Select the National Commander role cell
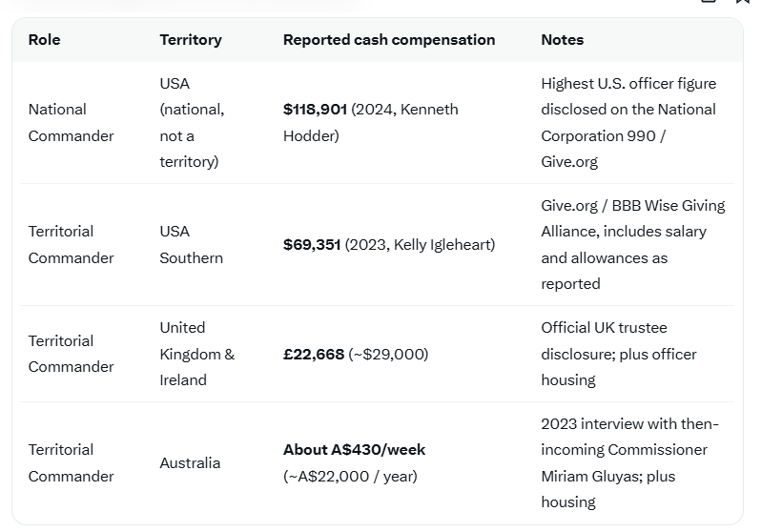Image resolution: width=761 pixels, height=532 pixels. (71, 122)
